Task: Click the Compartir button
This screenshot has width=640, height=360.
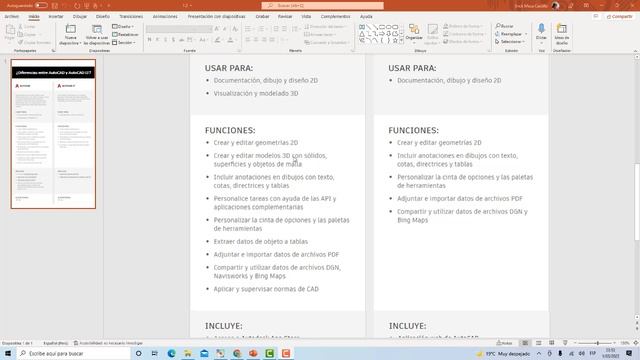Action: tap(620, 17)
